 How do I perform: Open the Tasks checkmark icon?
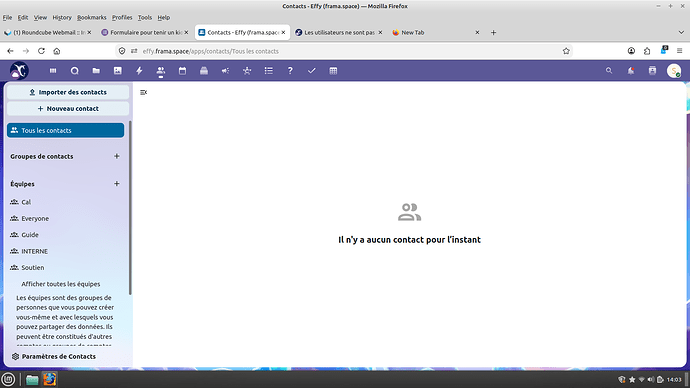[312, 71]
